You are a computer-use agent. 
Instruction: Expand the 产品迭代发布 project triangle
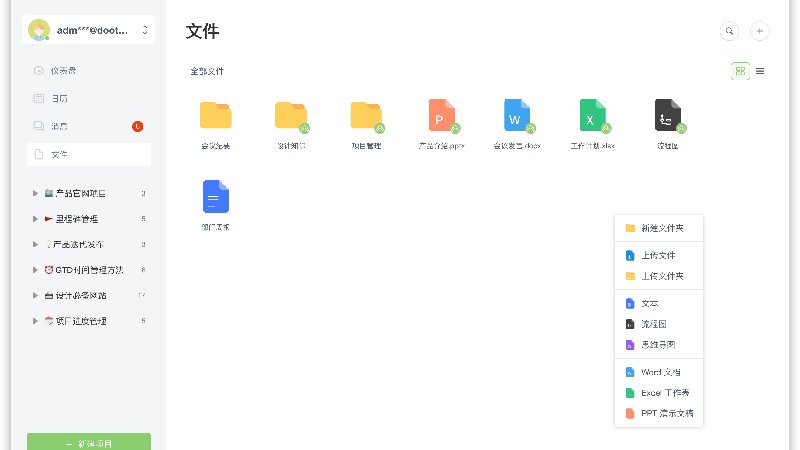pos(35,244)
